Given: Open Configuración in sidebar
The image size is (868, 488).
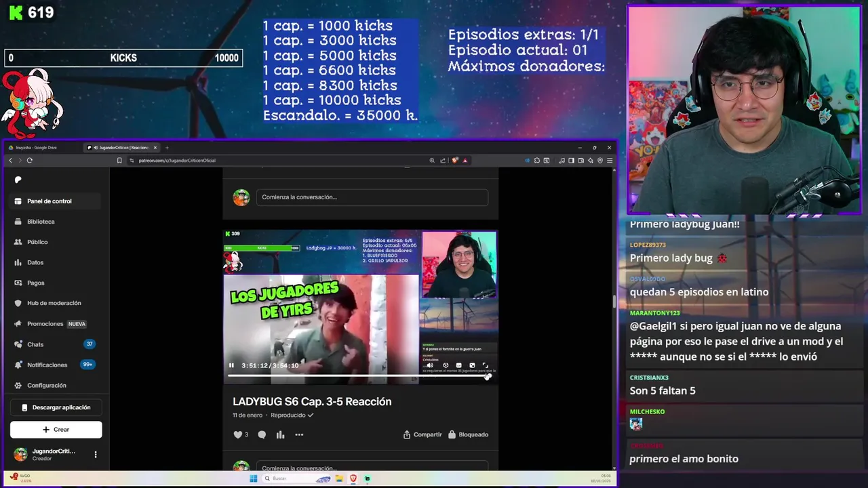Looking at the screenshot, I should 56,385.
